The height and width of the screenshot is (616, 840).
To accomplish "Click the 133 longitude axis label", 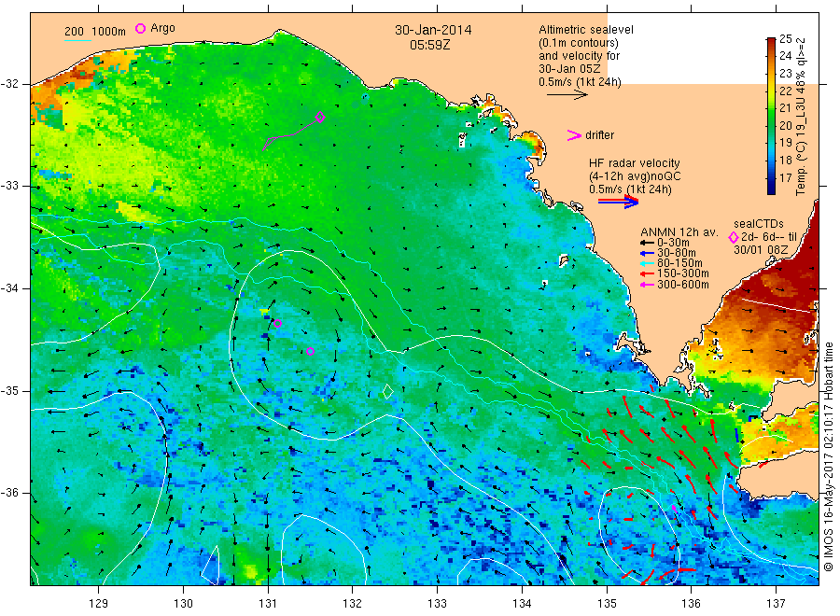I will [437, 604].
